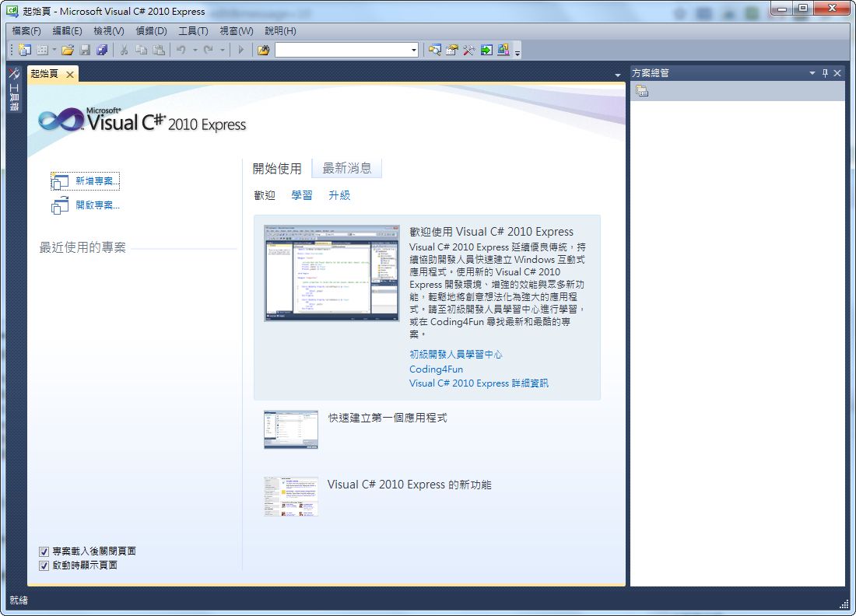Open the active documents list dropdown arrow
Image resolution: width=856 pixels, height=616 pixels.
[617, 75]
